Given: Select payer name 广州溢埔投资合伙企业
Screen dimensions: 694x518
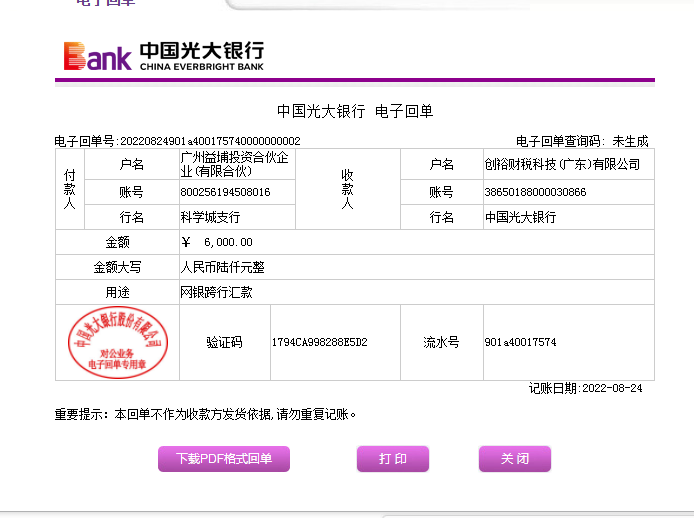Looking at the screenshot, I should 235,164.
